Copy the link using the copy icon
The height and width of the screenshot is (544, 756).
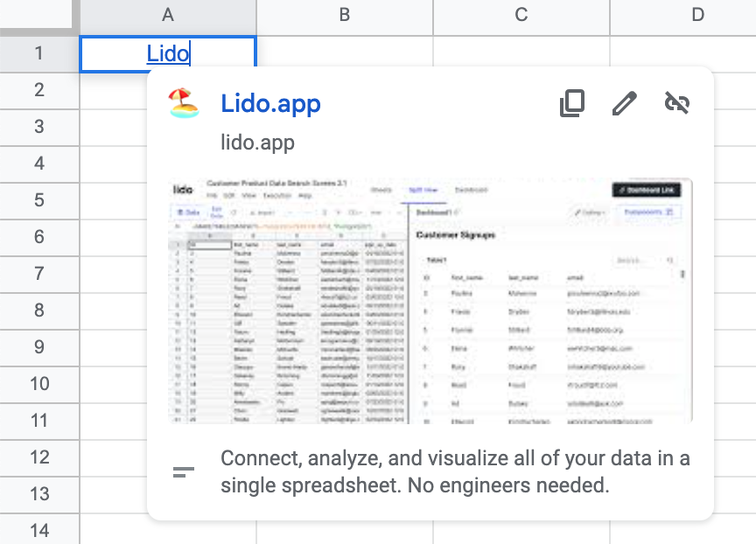pos(572,102)
